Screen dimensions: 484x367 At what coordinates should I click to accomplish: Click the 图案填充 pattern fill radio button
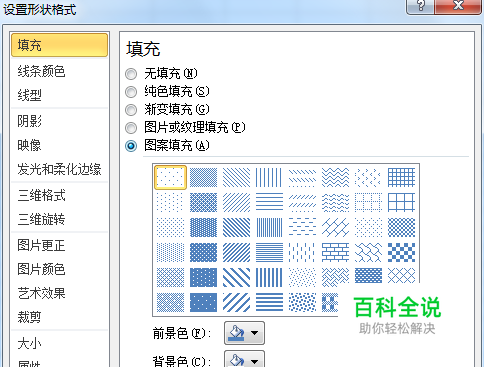coord(131,146)
